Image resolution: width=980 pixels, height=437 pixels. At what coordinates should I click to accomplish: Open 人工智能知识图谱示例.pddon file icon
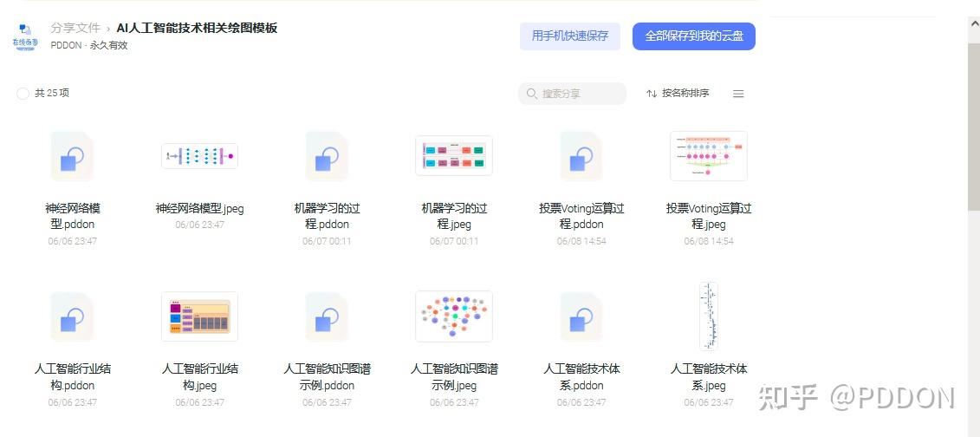tap(327, 316)
